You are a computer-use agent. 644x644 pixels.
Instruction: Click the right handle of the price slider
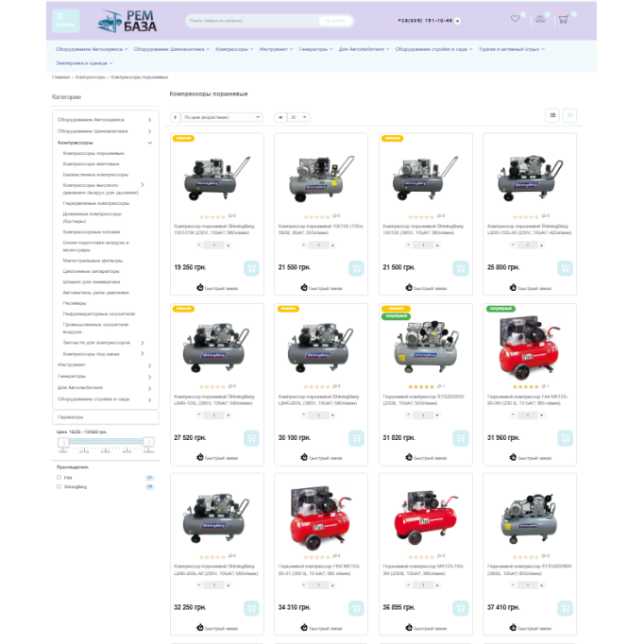point(147,442)
